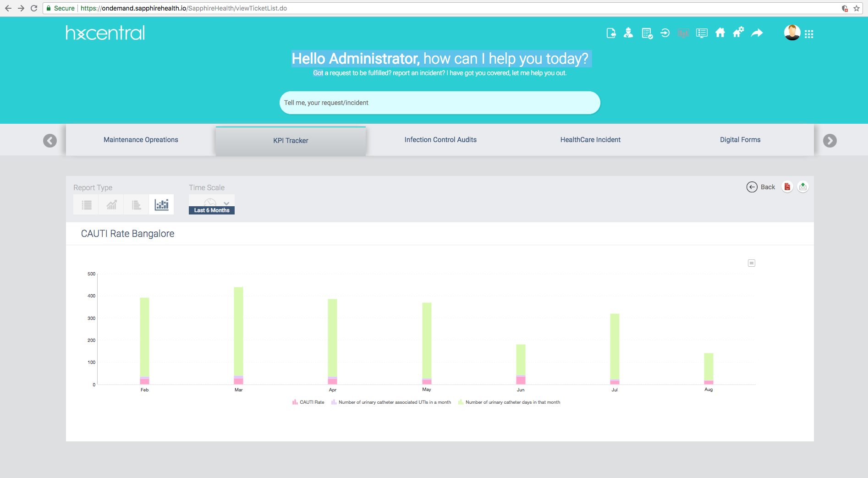Switch report type to horizontal bar chart

coord(136,205)
